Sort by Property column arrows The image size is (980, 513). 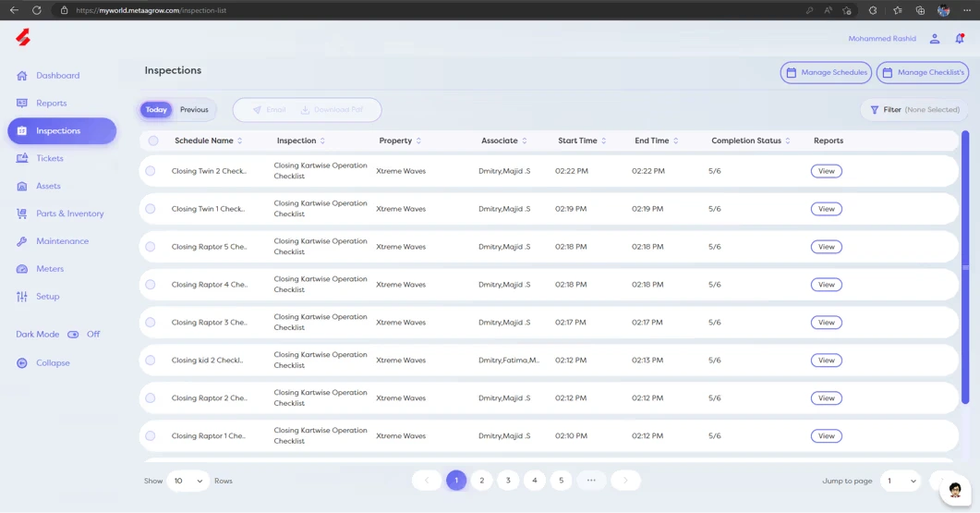point(418,140)
